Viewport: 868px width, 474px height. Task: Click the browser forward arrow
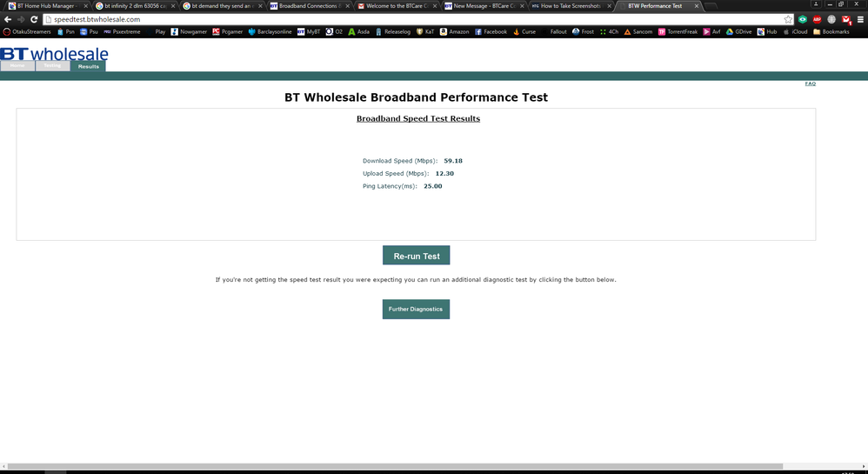[x=21, y=19]
